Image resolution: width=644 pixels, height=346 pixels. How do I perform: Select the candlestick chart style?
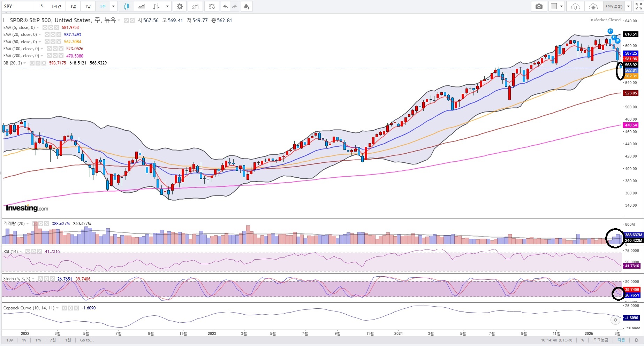pyautogui.click(x=126, y=6)
